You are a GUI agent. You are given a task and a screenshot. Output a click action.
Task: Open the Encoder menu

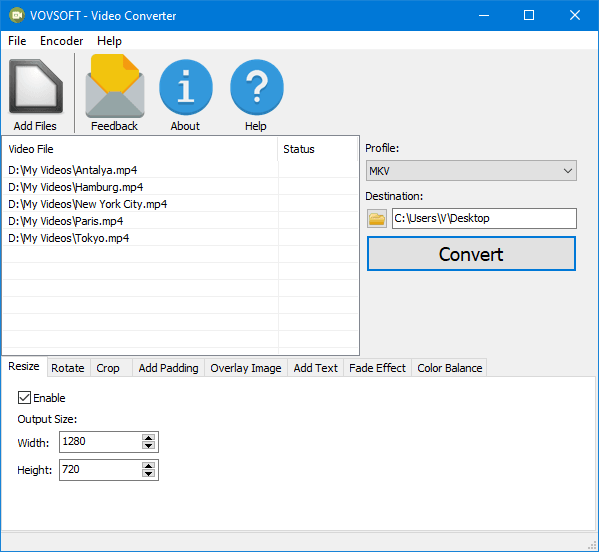coord(62,41)
